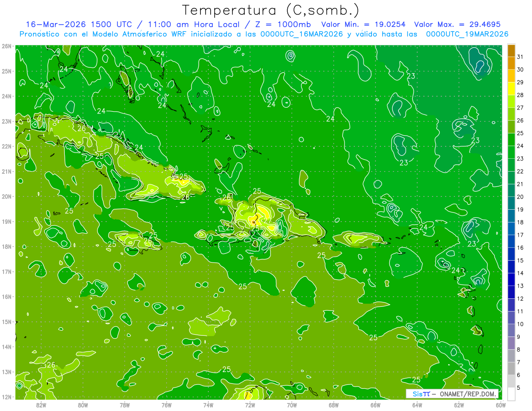
Task: Click the longitude label "78W"
Action: (x=125, y=405)
